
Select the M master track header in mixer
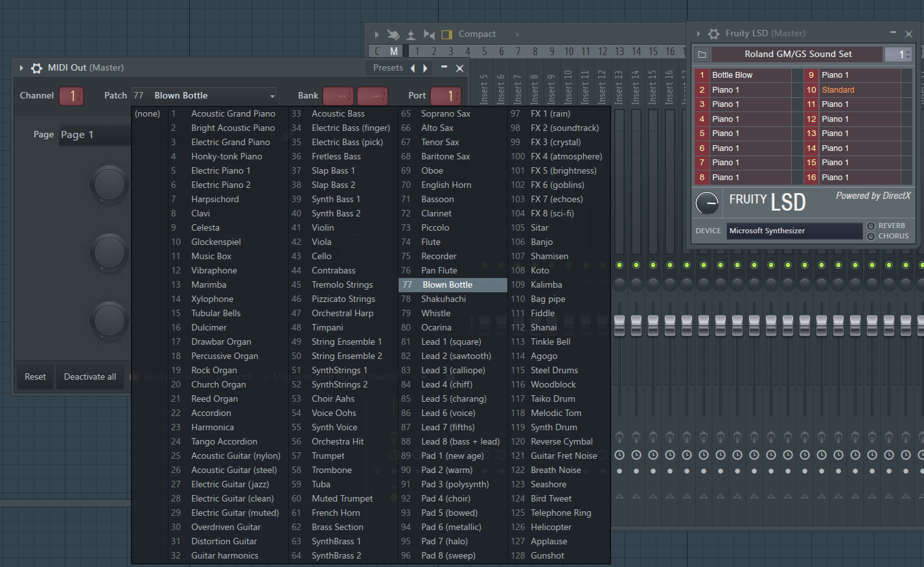394,51
